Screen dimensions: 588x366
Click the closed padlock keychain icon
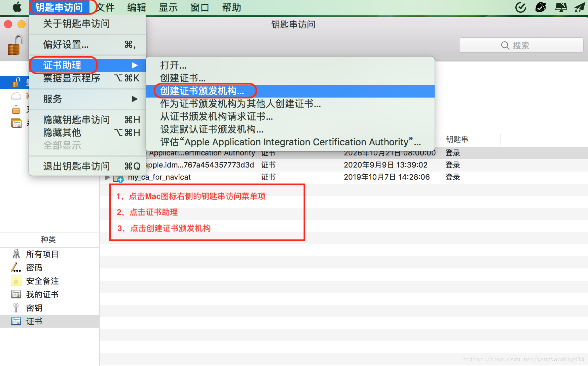pos(16,109)
